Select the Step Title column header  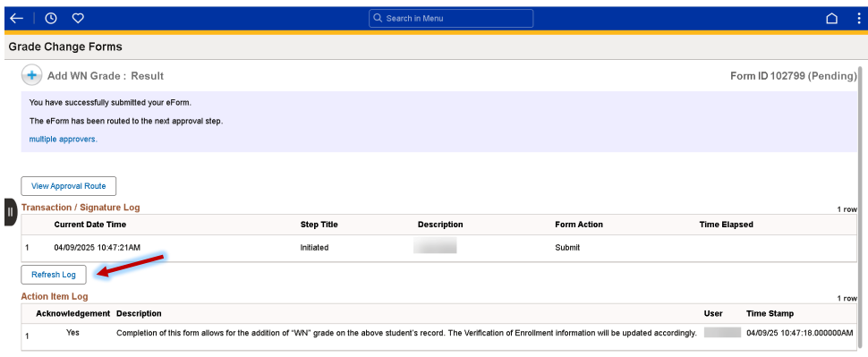319,225
